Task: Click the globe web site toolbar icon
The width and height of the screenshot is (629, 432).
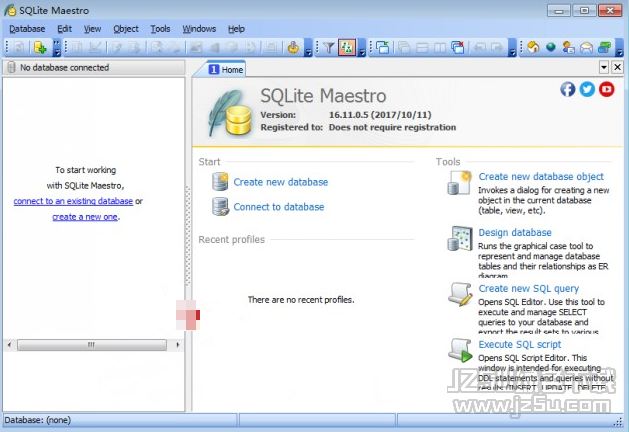Action: (551, 47)
